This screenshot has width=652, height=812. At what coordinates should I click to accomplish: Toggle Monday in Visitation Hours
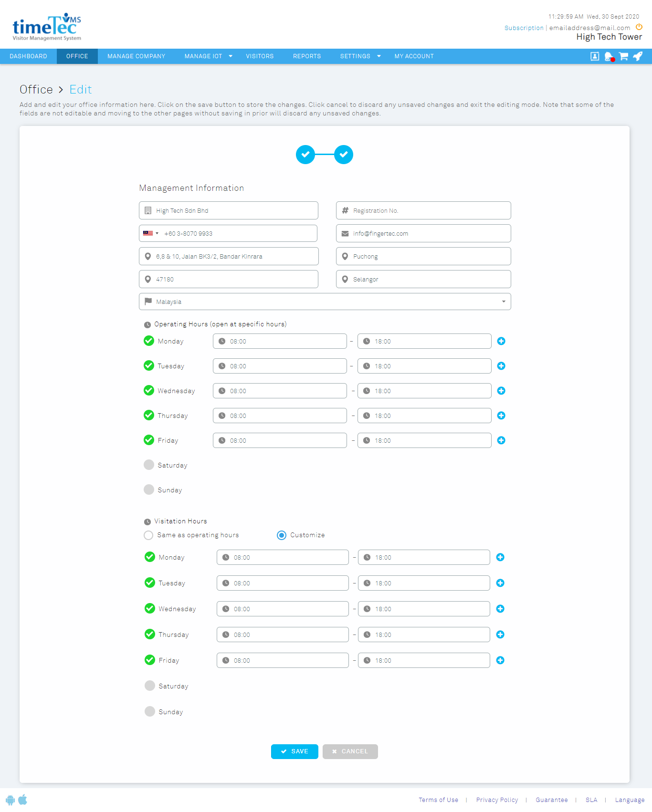pos(150,557)
